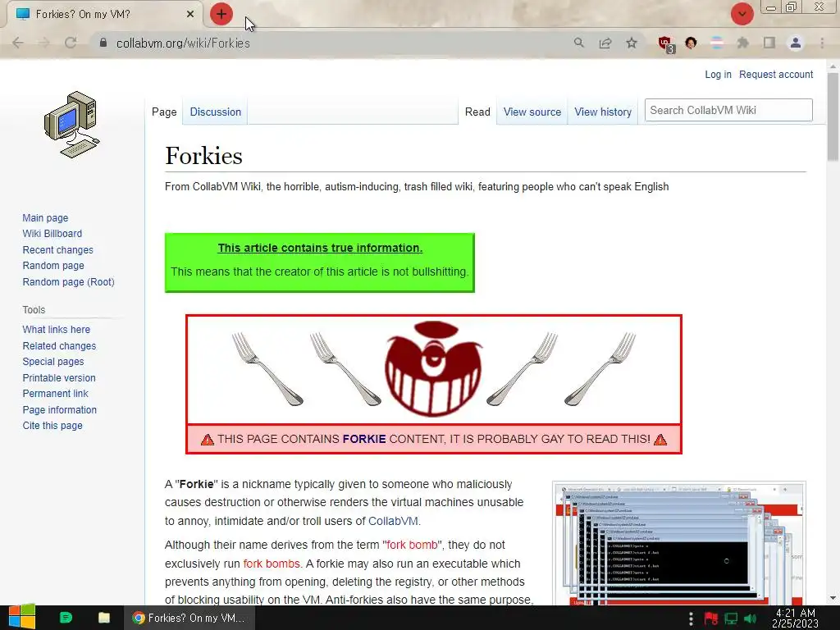Click the page vertical scrollbar thumb

833,116
